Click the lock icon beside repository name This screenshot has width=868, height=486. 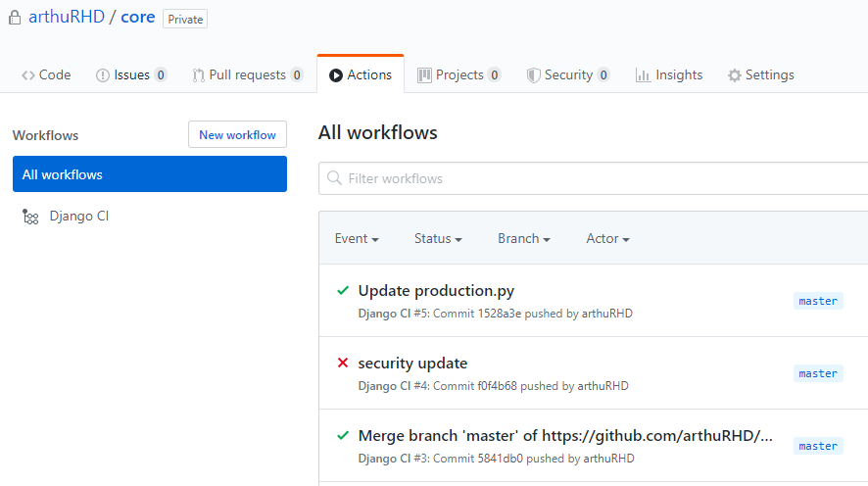(15, 18)
